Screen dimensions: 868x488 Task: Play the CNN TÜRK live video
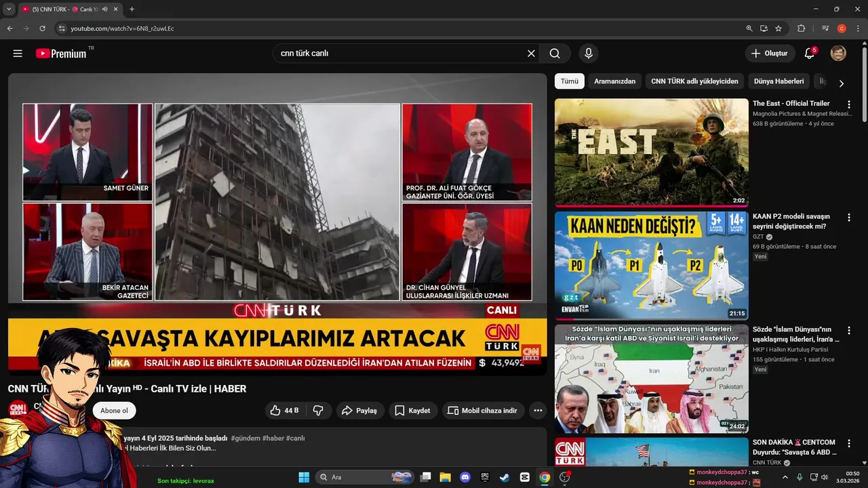tap(277, 224)
